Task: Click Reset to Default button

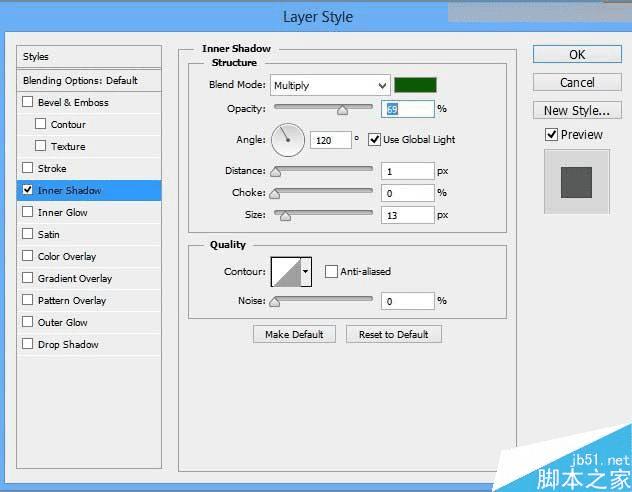Action: click(x=393, y=334)
